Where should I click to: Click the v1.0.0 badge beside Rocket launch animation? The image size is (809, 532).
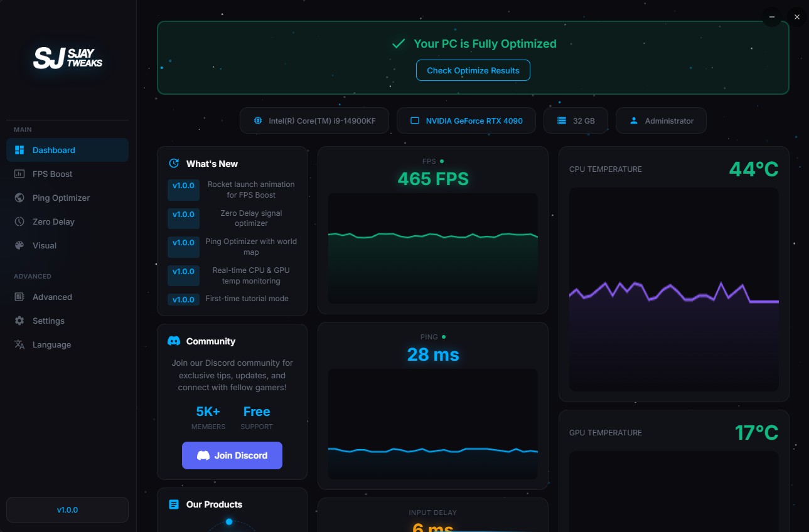click(x=183, y=189)
